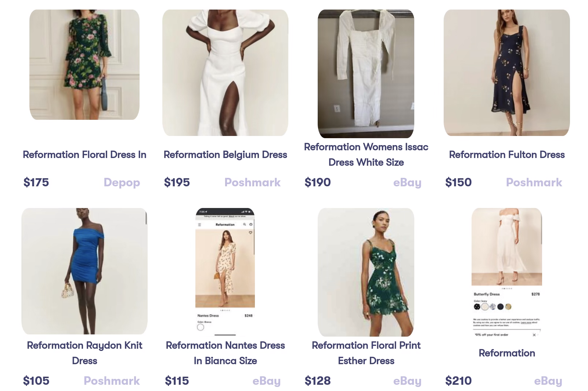
Task: Click the Poshmark label under Belgium Dress
Action: 252,182
